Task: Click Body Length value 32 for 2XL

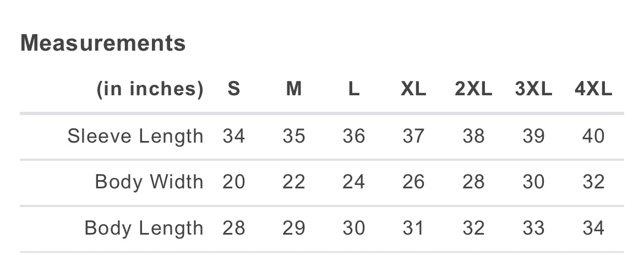Action: coord(473,228)
